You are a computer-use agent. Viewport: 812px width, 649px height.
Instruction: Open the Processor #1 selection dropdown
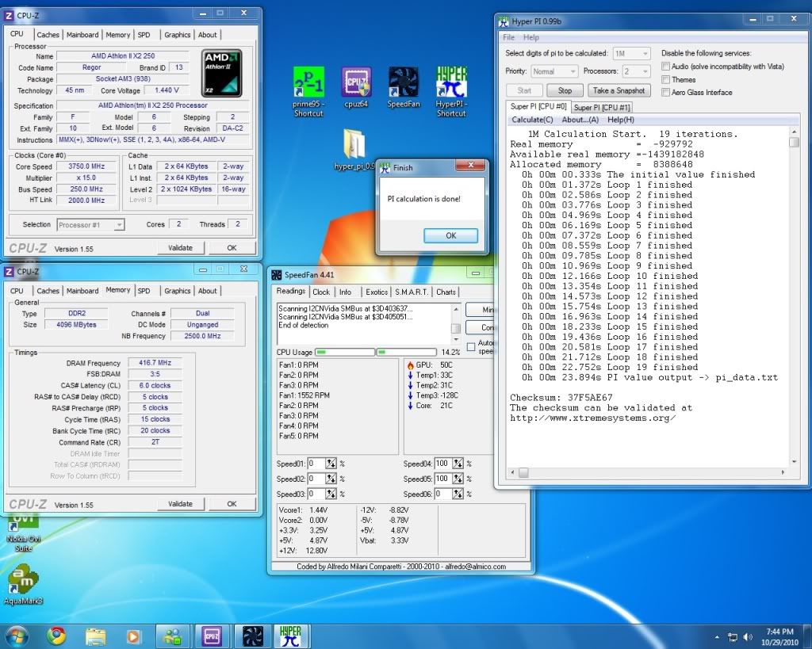90,224
